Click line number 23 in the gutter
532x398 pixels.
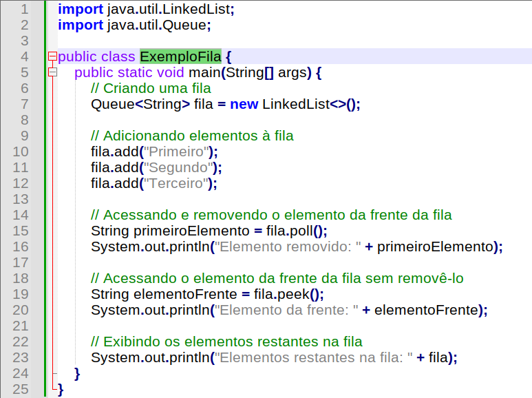[21, 357]
